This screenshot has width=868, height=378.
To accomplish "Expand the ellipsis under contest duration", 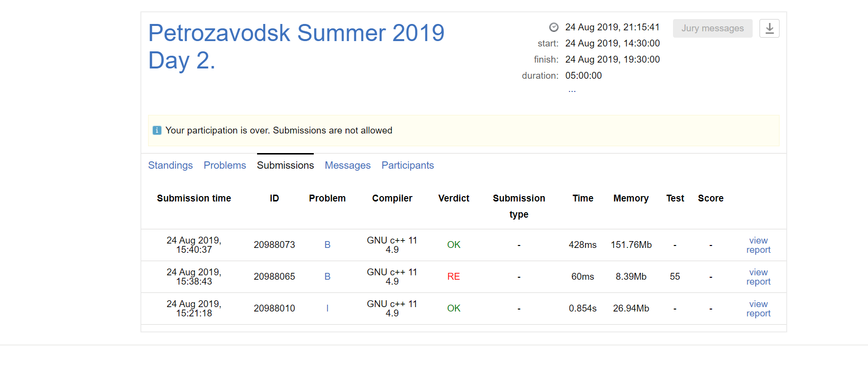I will (x=572, y=90).
